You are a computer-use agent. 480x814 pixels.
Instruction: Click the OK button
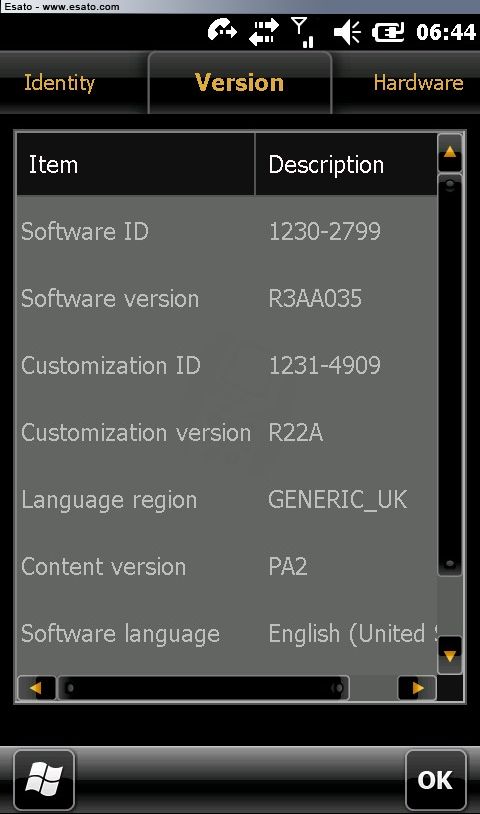pyautogui.click(x=435, y=779)
